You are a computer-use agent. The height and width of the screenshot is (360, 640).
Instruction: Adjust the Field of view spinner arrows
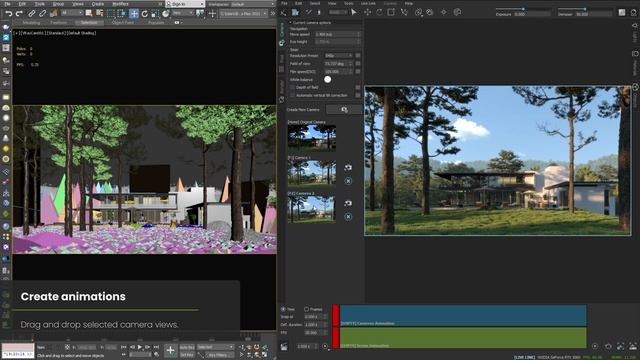(351, 64)
